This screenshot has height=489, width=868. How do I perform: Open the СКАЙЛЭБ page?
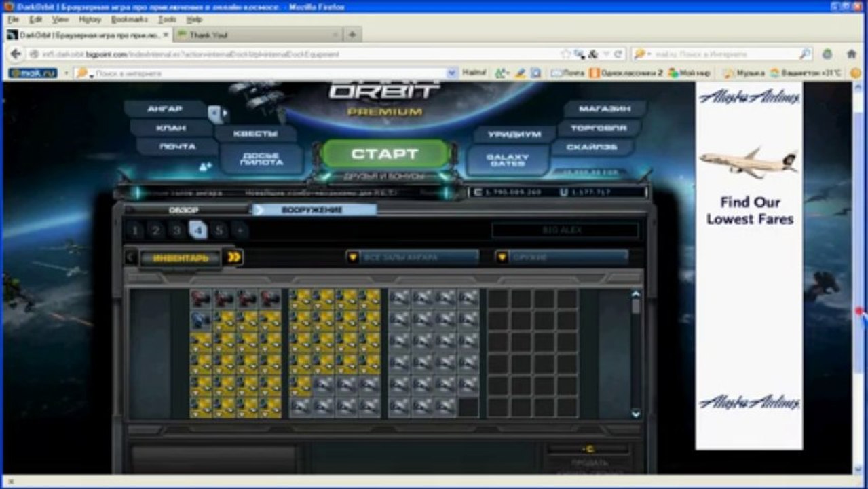click(593, 147)
